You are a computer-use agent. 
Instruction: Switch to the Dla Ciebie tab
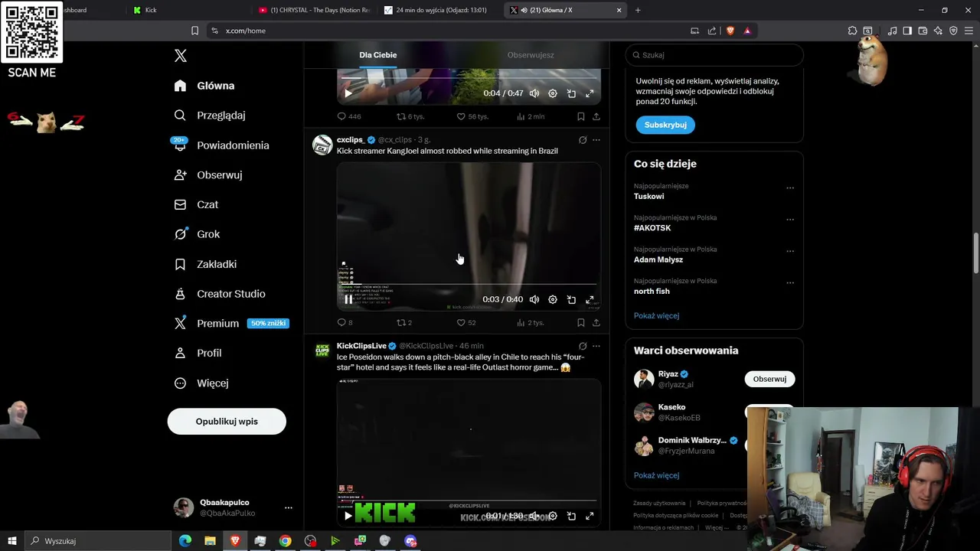click(x=378, y=55)
